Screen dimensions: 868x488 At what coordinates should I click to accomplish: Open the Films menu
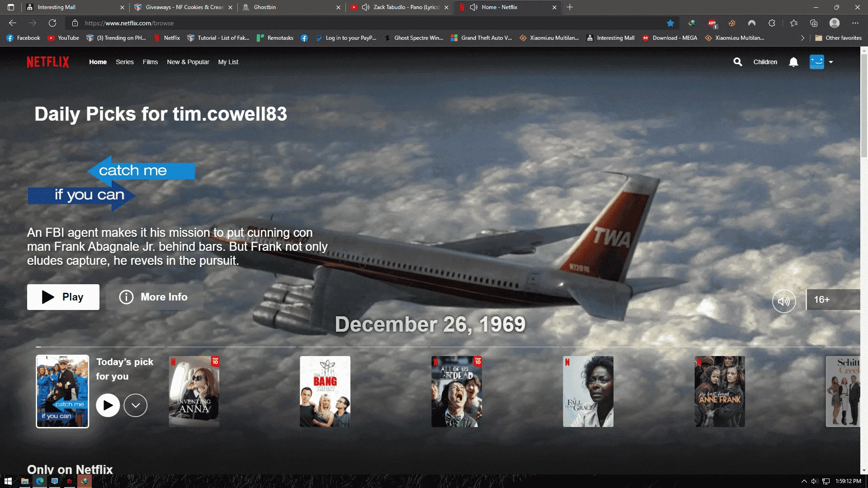(150, 62)
